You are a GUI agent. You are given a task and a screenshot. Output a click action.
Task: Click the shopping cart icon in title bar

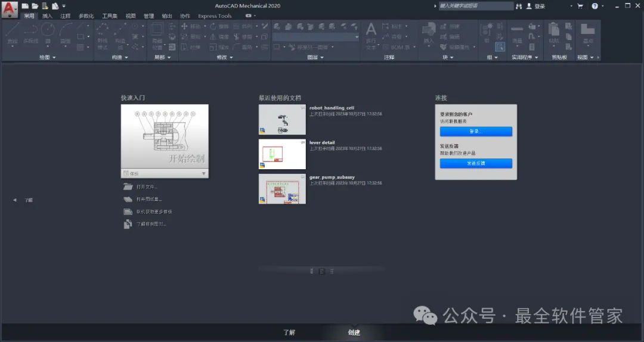click(580, 6)
